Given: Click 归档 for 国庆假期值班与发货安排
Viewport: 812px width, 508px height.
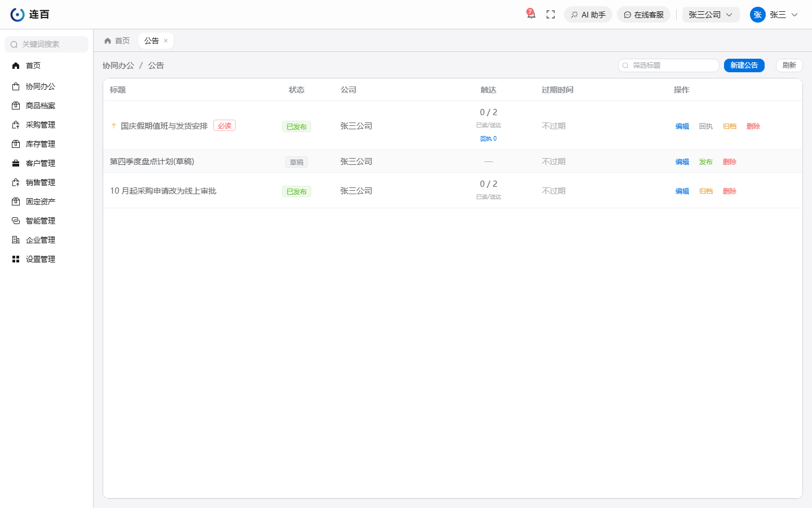Looking at the screenshot, I should coord(730,126).
